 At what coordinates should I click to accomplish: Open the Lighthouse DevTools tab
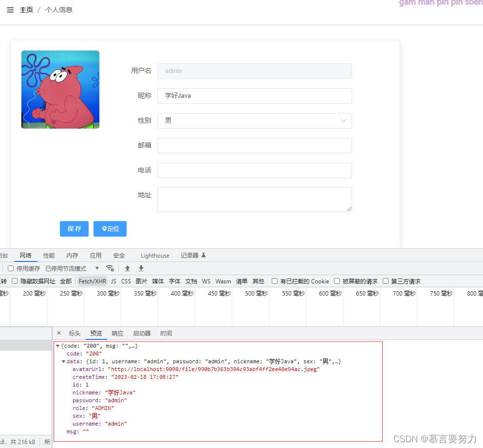pyautogui.click(x=155, y=256)
